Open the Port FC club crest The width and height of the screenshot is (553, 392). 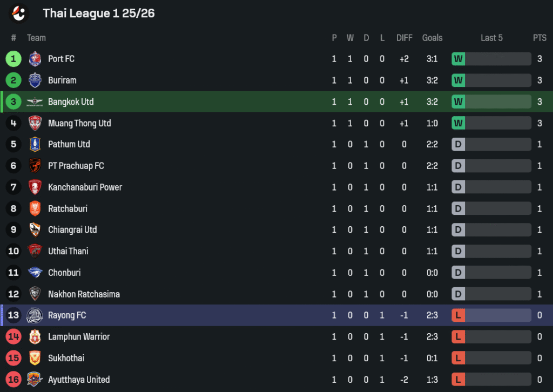click(x=35, y=59)
